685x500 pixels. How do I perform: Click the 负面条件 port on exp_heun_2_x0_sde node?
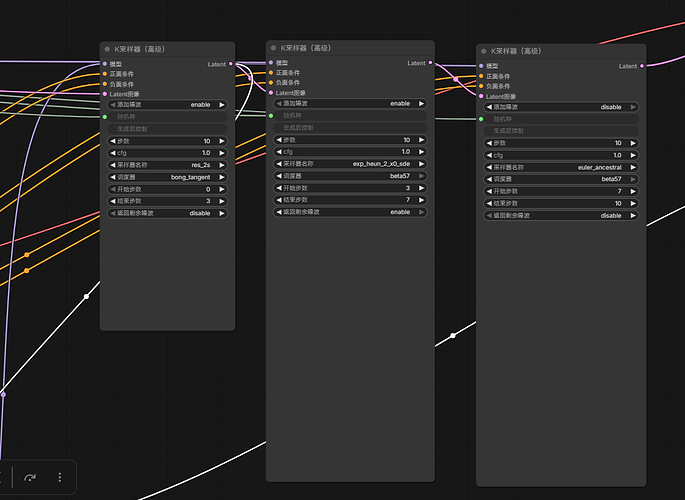271,83
